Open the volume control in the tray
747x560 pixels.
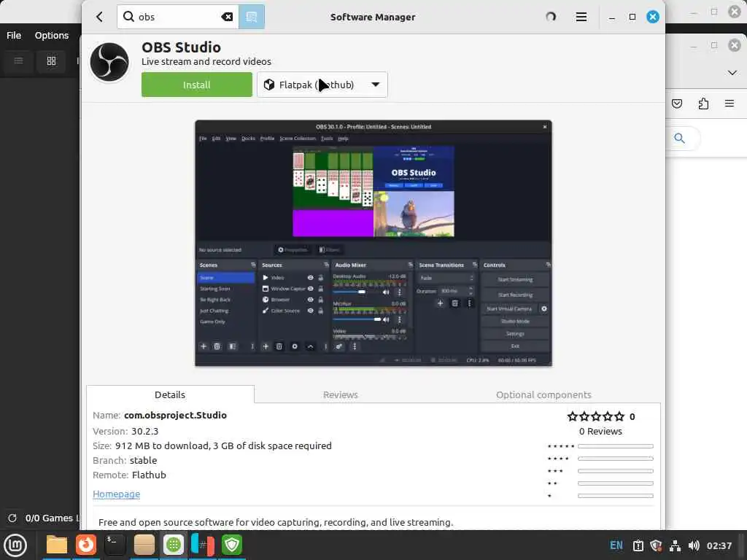[x=694, y=545]
